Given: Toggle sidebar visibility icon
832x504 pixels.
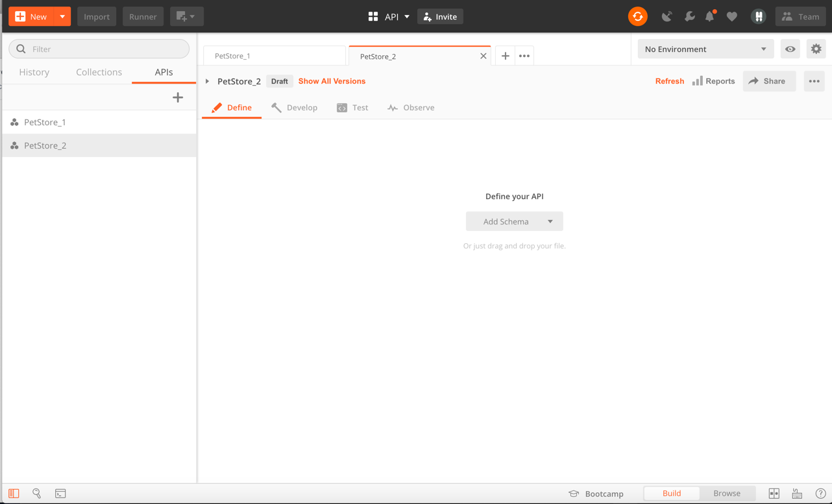Looking at the screenshot, I should (14, 494).
